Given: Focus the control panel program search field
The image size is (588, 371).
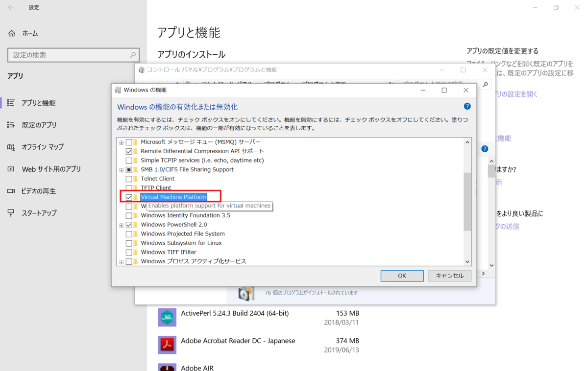Looking at the screenshot, I should pyautogui.click(x=445, y=84).
